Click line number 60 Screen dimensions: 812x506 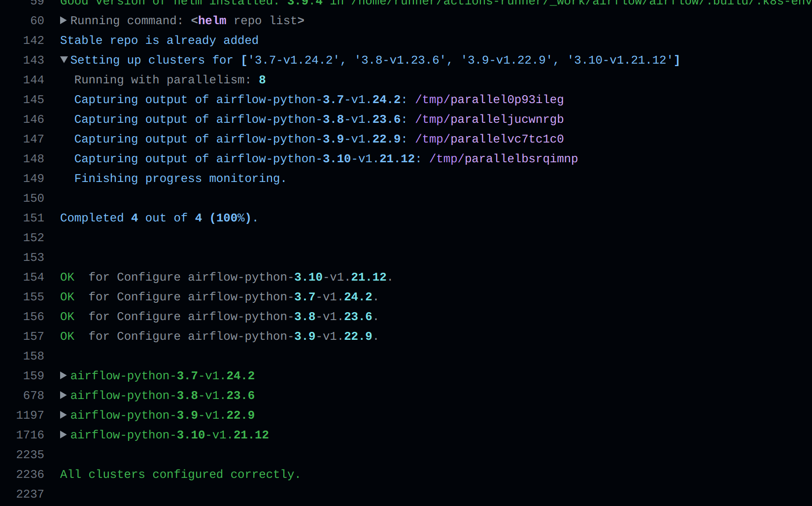click(x=37, y=21)
